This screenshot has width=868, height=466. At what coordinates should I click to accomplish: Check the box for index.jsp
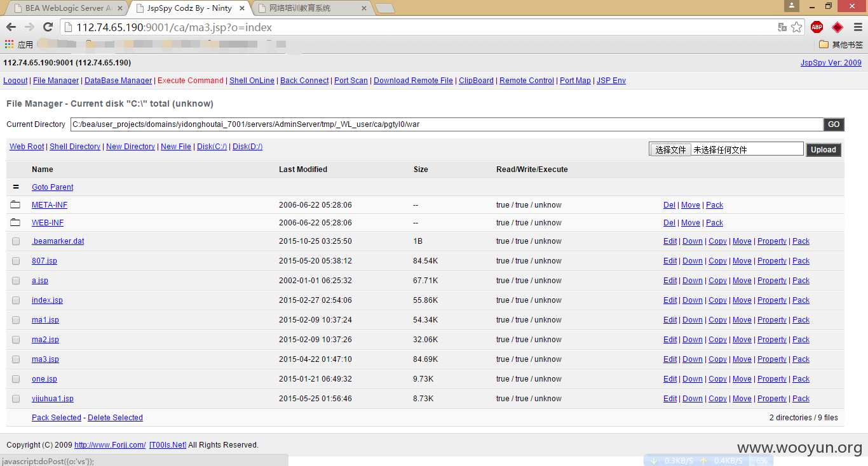16,300
